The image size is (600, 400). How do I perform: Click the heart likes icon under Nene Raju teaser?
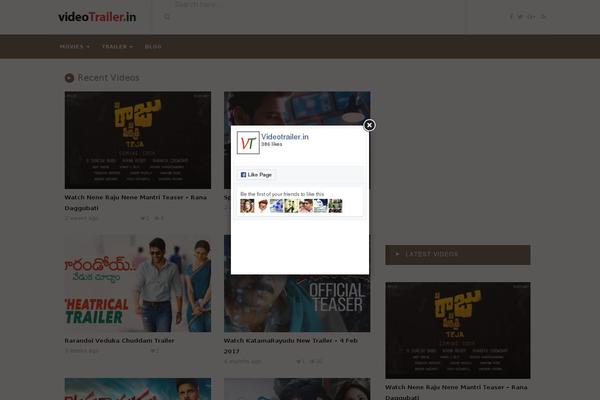pyautogui.click(x=143, y=218)
